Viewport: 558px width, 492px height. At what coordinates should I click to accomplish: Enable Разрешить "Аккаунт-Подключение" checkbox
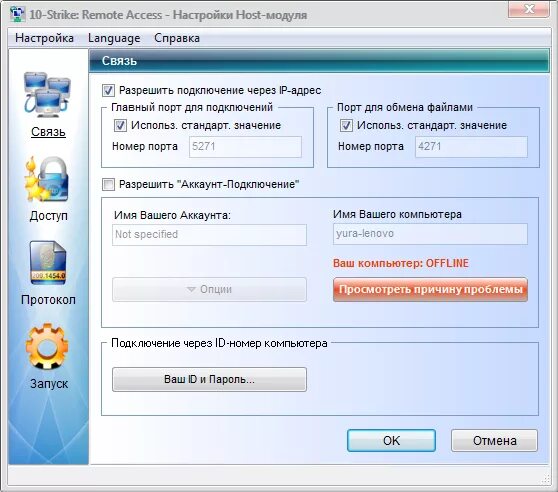click(108, 184)
